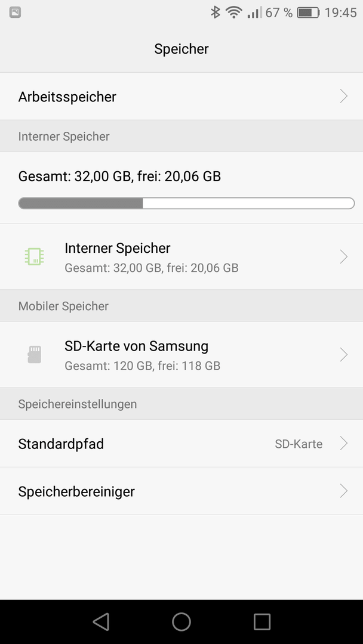The height and width of the screenshot is (644, 363).
Task: Tap the Gesamt 32,00 GB summary text
Action: click(119, 176)
